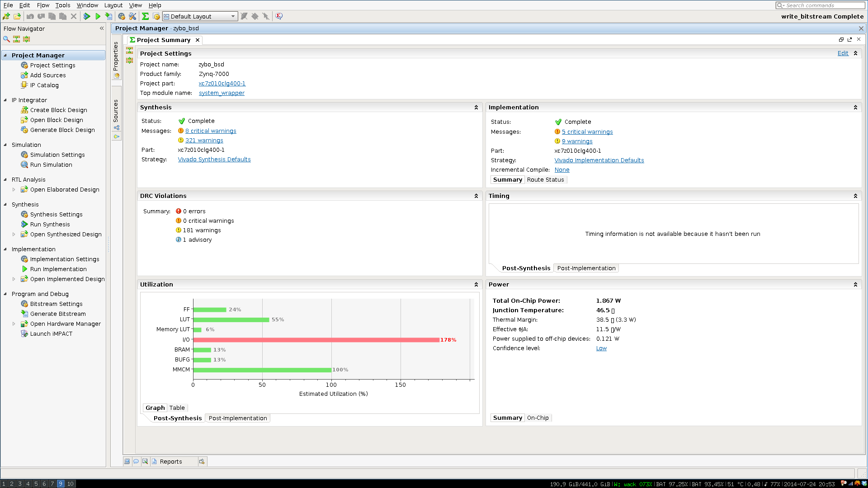Open the Log bottom panel icon
This screenshot has width=868, height=488.
pyautogui.click(x=145, y=461)
